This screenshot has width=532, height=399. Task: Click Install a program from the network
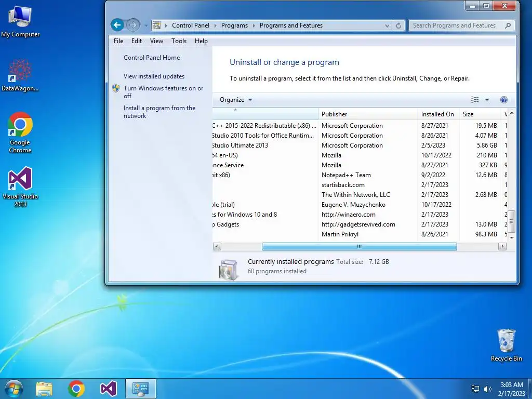click(x=159, y=112)
